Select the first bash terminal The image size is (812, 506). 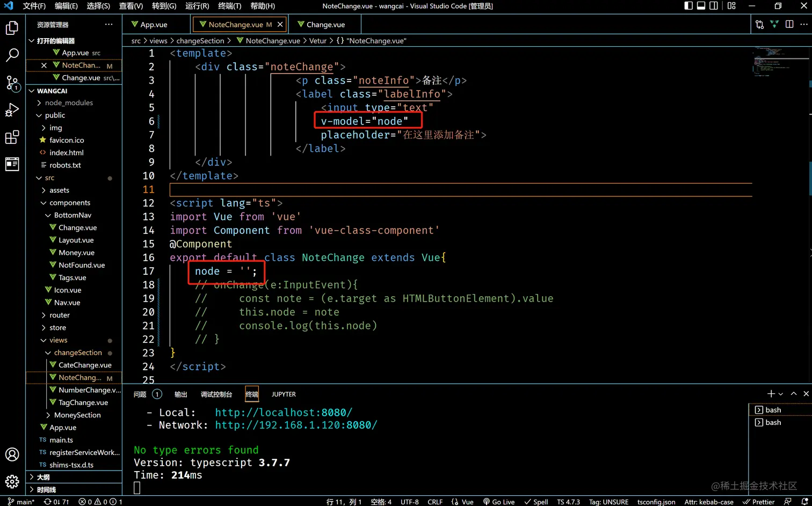coord(780,410)
